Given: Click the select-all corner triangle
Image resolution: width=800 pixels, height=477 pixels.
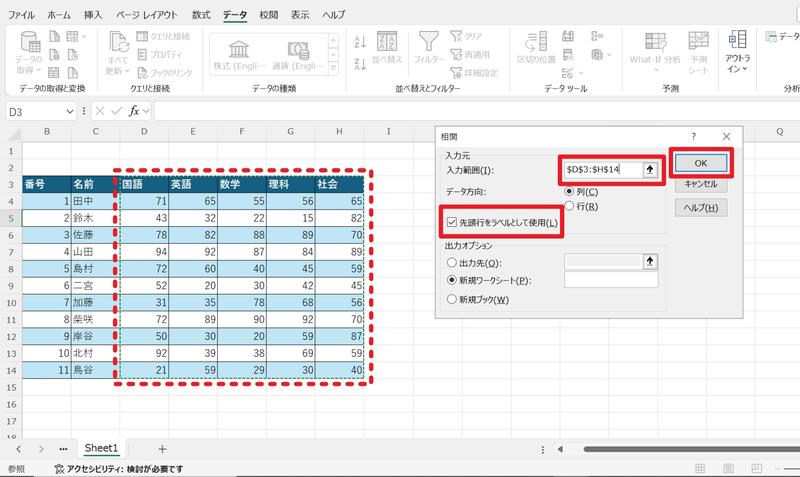Looking at the screenshot, I should coord(15,134).
